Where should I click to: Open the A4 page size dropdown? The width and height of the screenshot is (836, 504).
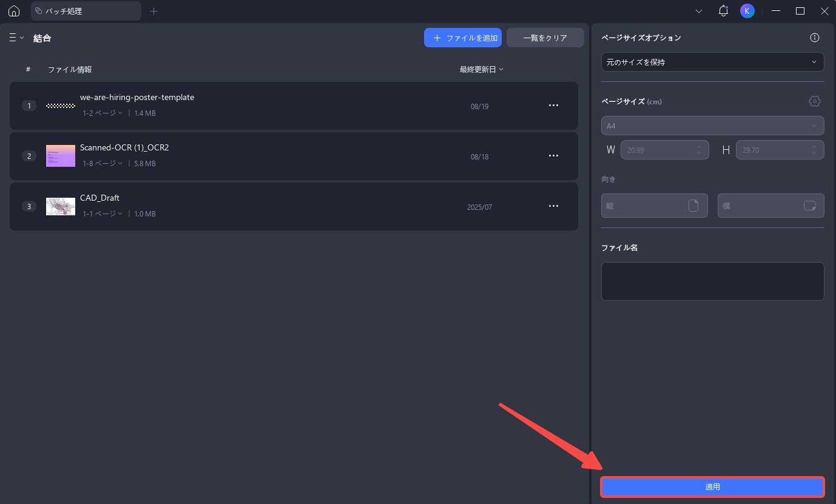712,126
